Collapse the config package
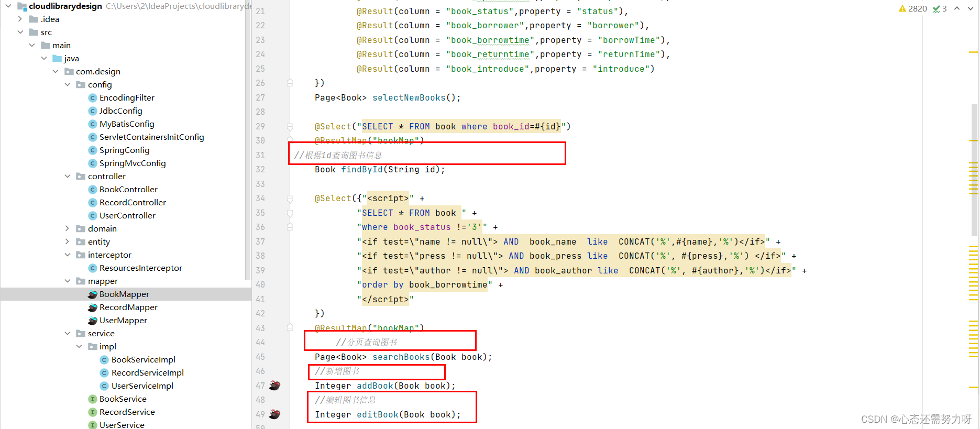Screen dimensions: 980x429 click(x=67, y=84)
